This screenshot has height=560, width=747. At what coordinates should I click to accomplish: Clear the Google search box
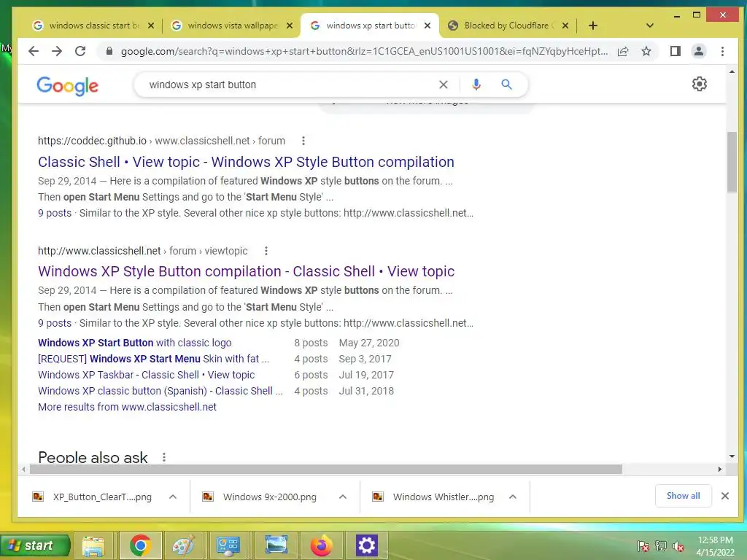(443, 85)
